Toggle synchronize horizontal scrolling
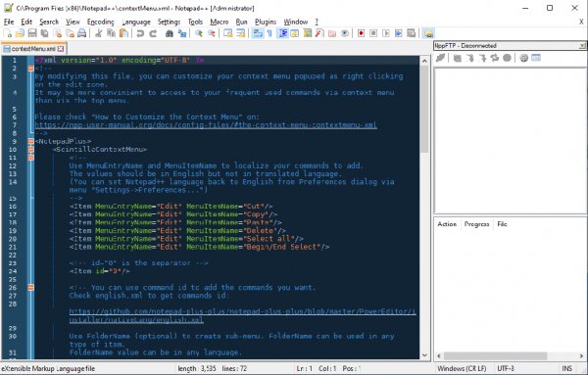The height and width of the screenshot is (375, 588). (241, 33)
